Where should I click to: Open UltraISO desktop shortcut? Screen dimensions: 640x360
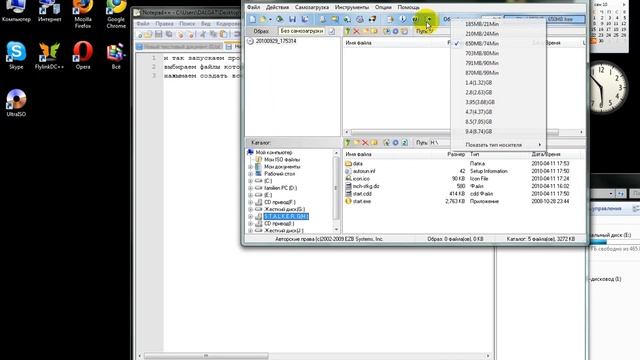coord(16,103)
